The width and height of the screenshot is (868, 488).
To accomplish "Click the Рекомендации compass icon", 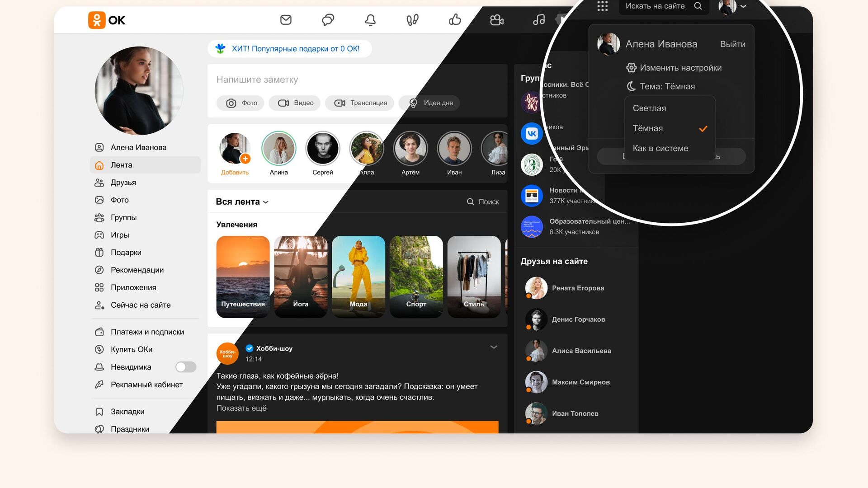I will (x=99, y=270).
